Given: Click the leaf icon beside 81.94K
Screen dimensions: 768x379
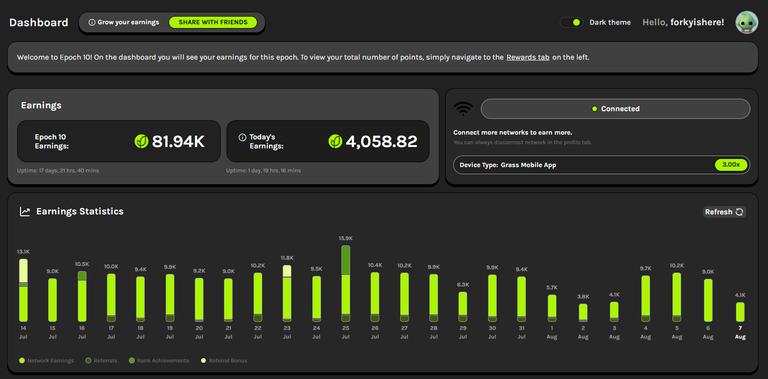Looking at the screenshot, I should click(x=141, y=142).
